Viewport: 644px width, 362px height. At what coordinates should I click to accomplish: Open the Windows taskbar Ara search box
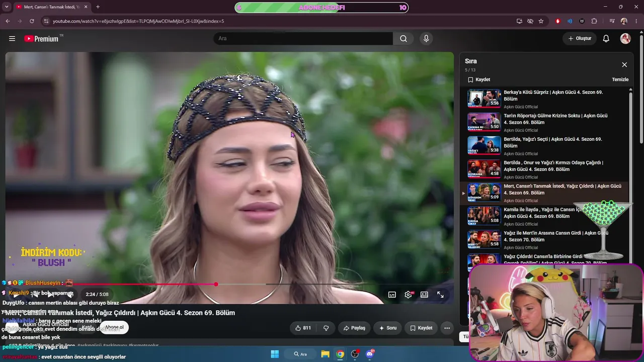click(x=301, y=354)
